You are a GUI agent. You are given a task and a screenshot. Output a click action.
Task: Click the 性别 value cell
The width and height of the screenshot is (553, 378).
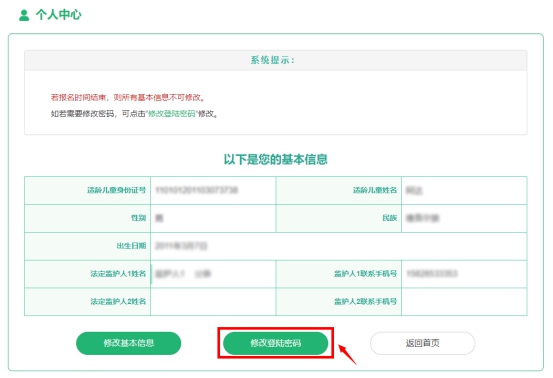(213, 218)
